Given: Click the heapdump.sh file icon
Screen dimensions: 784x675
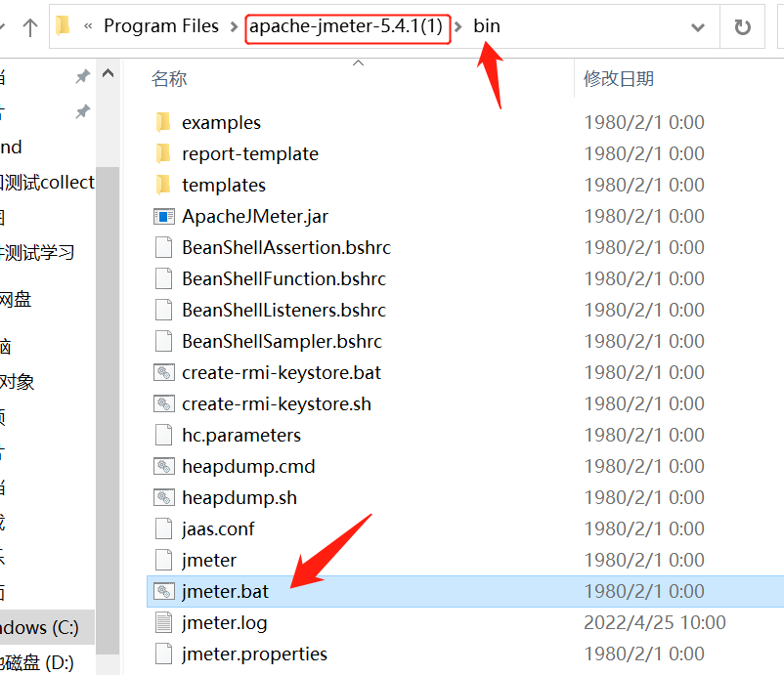Looking at the screenshot, I should [x=164, y=497].
